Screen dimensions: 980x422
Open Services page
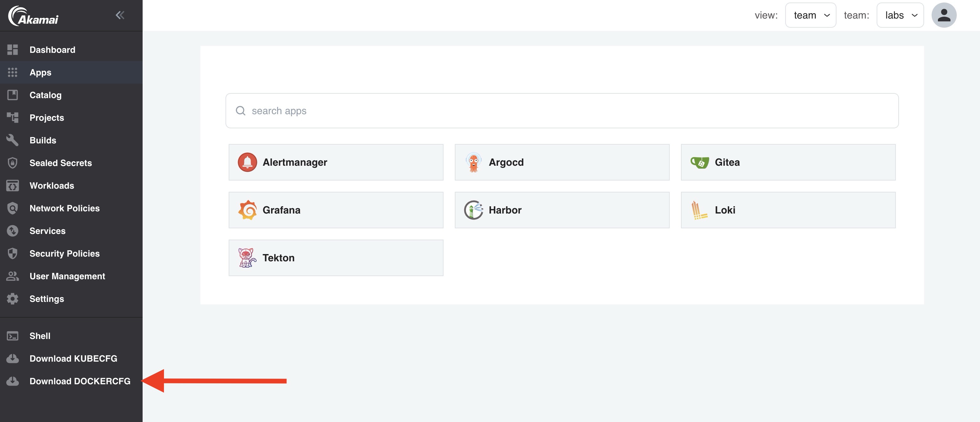point(71,231)
